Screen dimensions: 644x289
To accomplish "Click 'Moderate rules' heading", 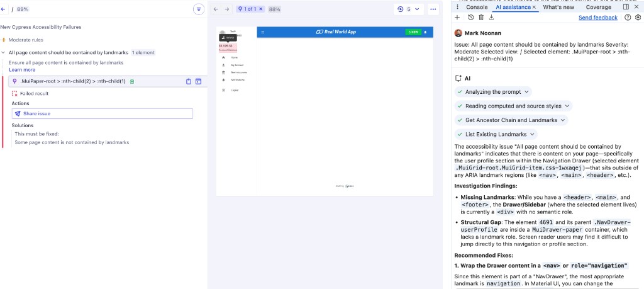I will click(25, 40).
